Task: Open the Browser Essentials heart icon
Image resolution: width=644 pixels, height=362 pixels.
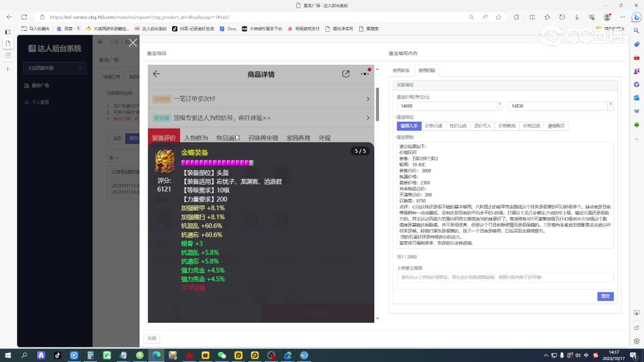Action: click(592, 17)
